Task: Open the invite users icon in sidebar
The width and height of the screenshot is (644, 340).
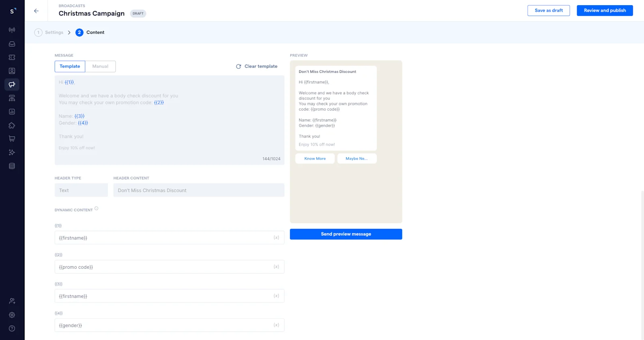Action: coord(12,301)
